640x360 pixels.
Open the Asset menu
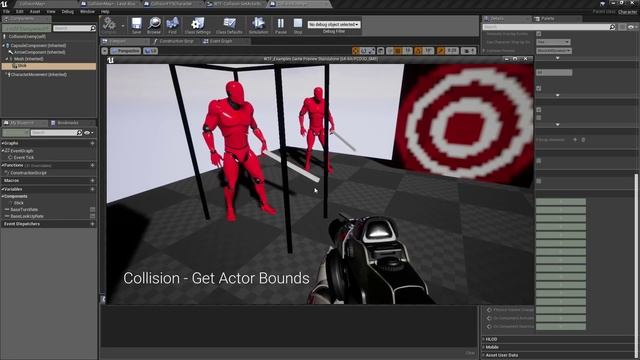click(x=35, y=11)
